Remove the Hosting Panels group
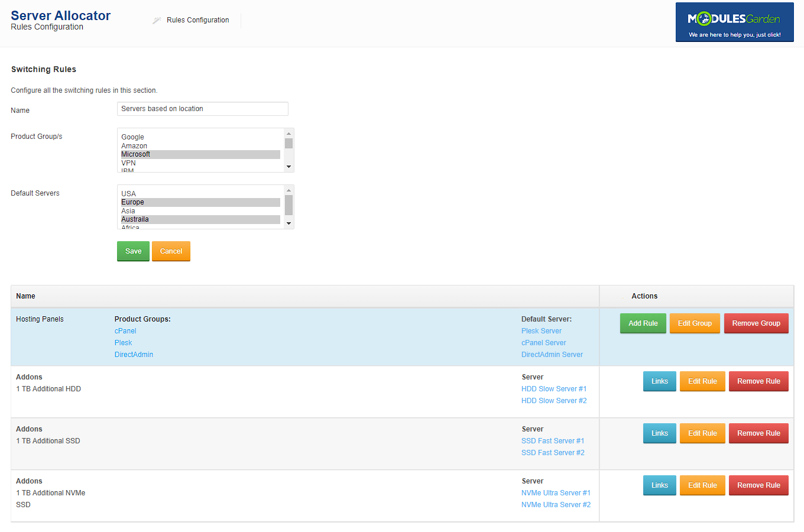Viewport: 804px width, 532px height. (756, 323)
